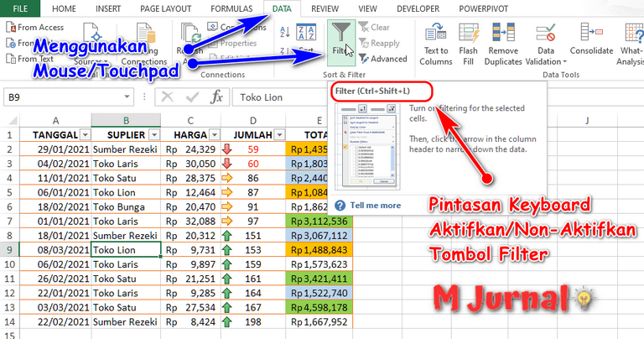The width and height of the screenshot is (644, 339).
Task: Select row 9 header
Action: click(x=9, y=250)
